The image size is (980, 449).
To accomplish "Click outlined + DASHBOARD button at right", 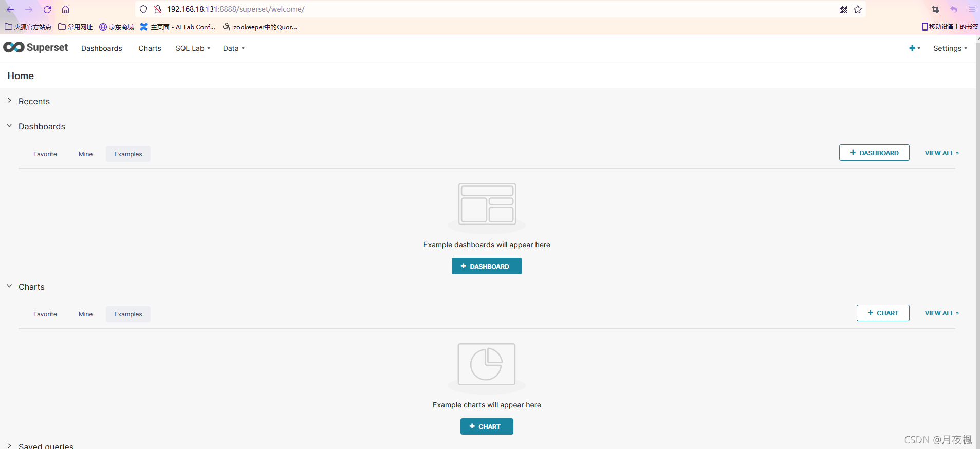I will click(874, 153).
